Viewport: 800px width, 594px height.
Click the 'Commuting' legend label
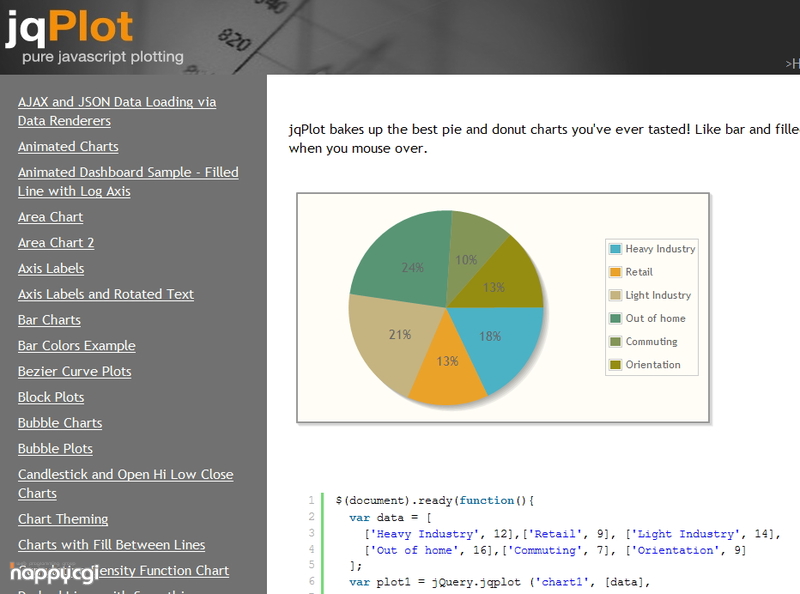[x=652, y=341]
